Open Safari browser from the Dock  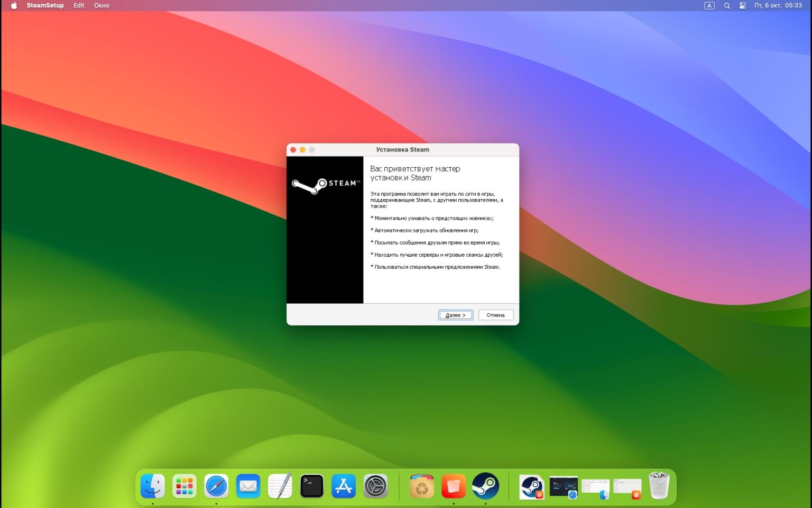point(216,486)
